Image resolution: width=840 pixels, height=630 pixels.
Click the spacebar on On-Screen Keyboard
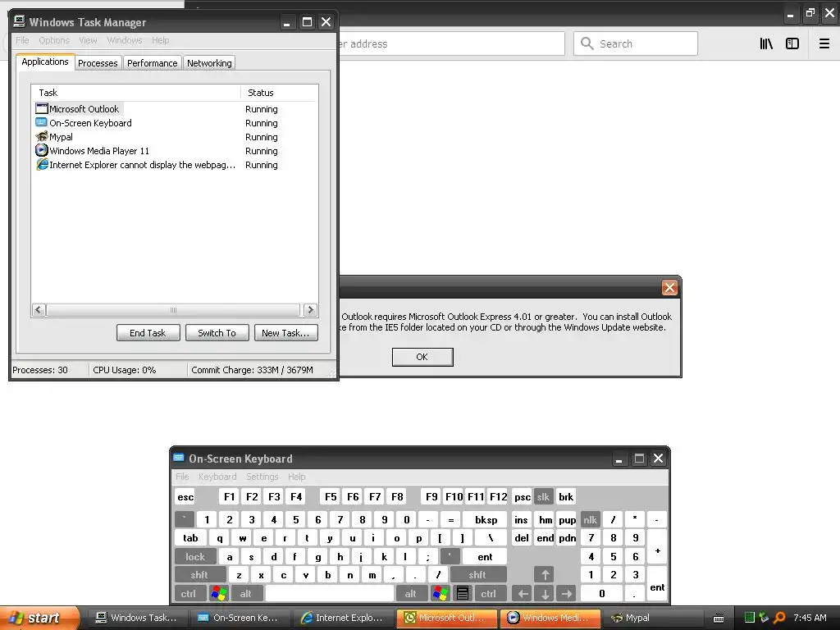[330, 593]
